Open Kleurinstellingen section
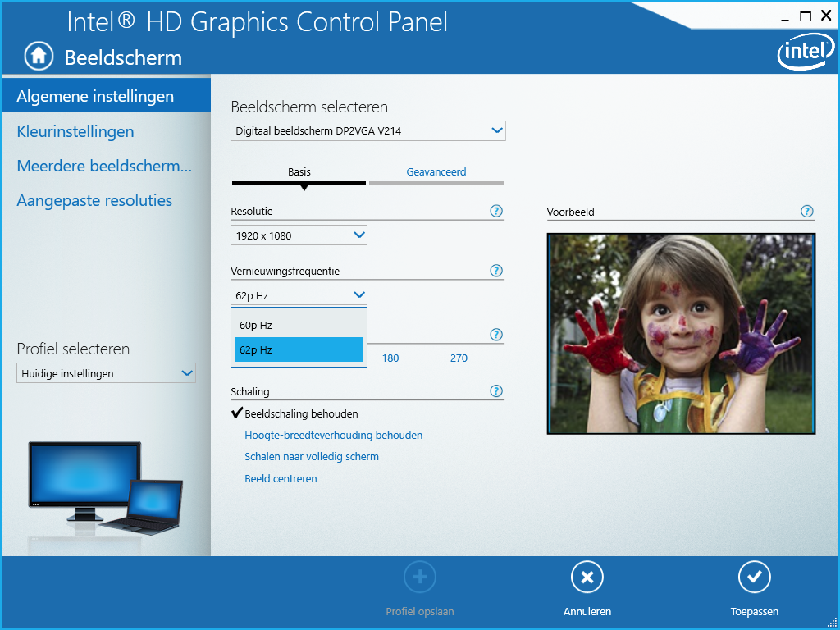Viewport: 840px width, 630px height. 75,131
